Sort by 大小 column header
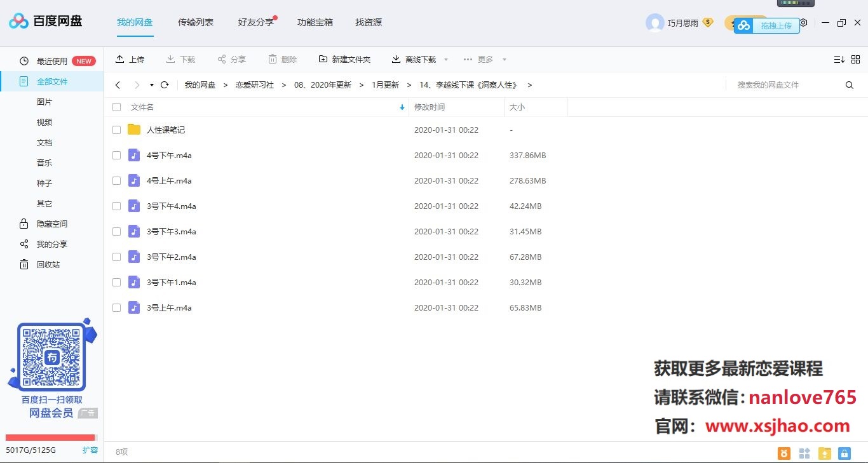 [517, 107]
